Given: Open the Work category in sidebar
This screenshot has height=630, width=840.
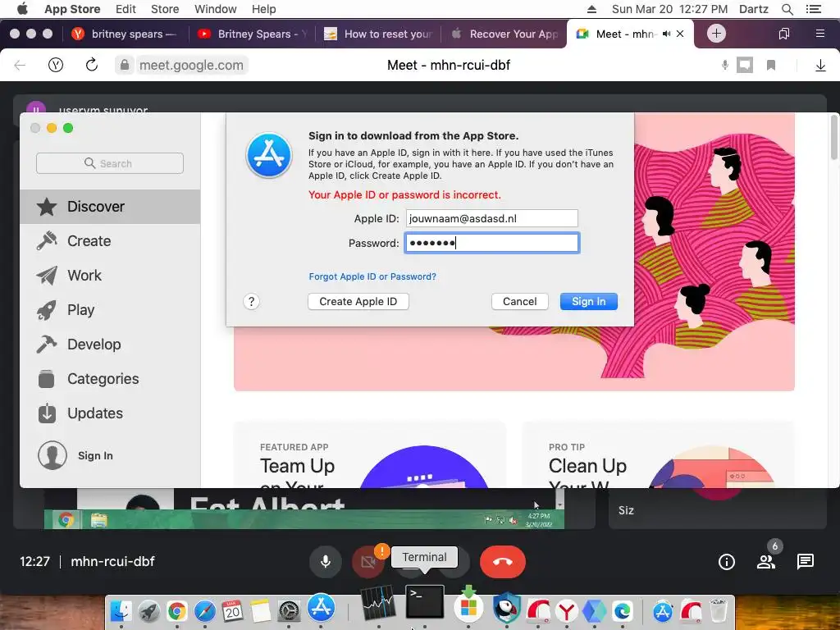Looking at the screenshot, I should [x=110, y=276].
